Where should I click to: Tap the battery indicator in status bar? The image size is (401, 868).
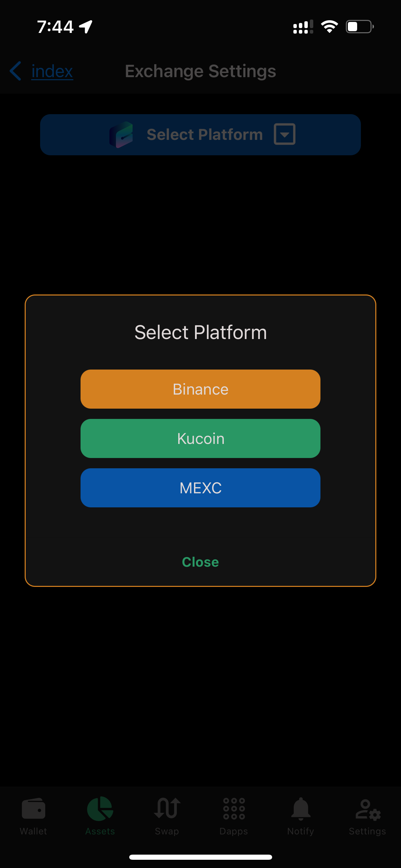pos(360,26)
